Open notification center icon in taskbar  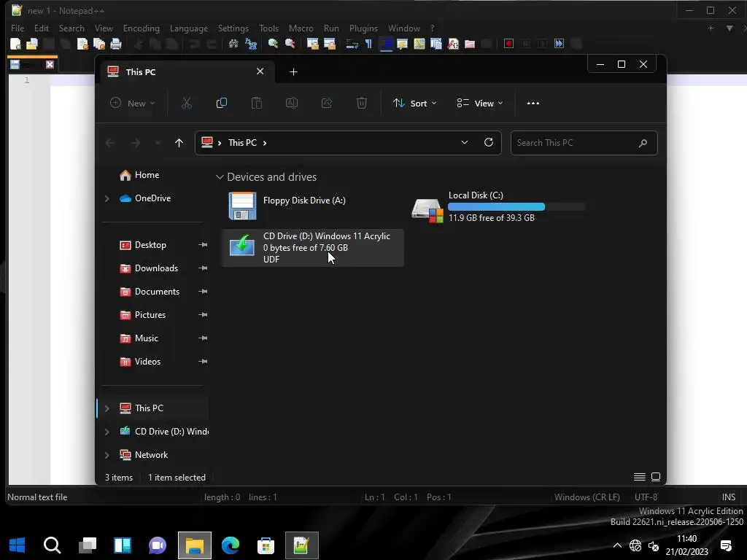[726, 545]
